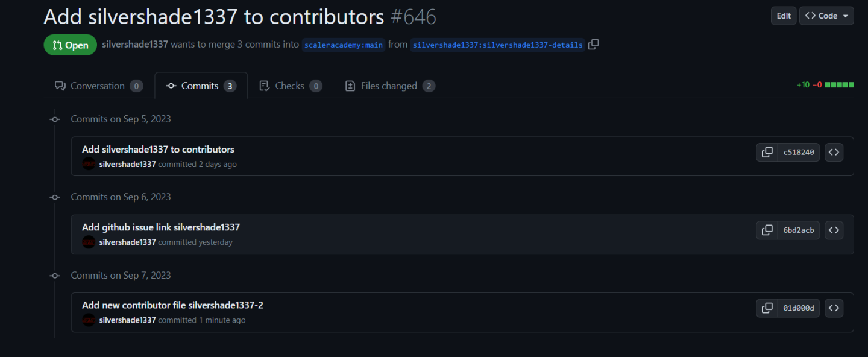Browse repository at commit 01d000d
The width and height of the screenshot is (868, 357).
(834, 308)
